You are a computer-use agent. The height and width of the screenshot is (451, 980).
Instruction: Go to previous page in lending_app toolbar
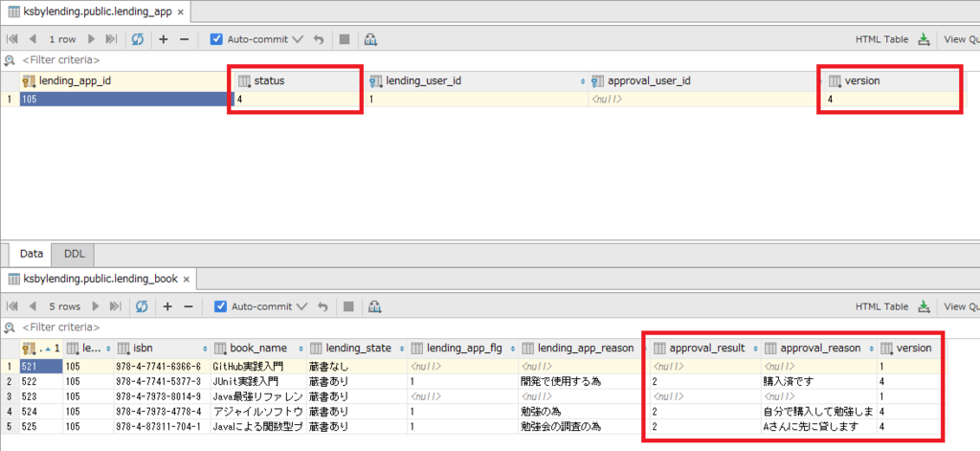tap(33, 39)
